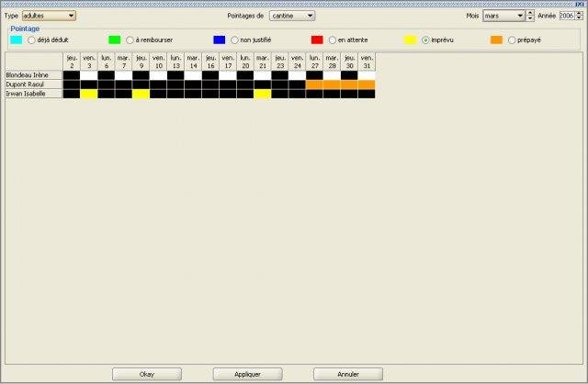Click the 'jeu. 23' column header
Screen dimensions: 588x384
[x=280, y=62]
